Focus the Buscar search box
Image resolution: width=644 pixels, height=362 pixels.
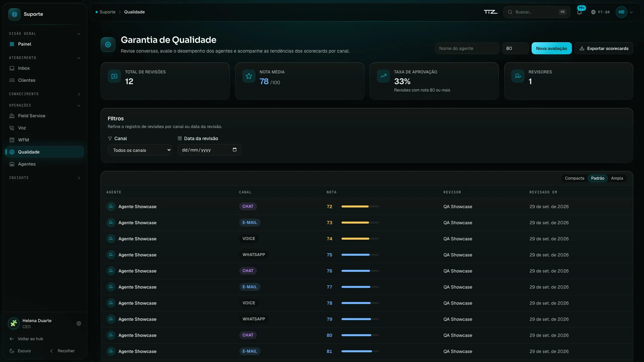coord(537,12)
